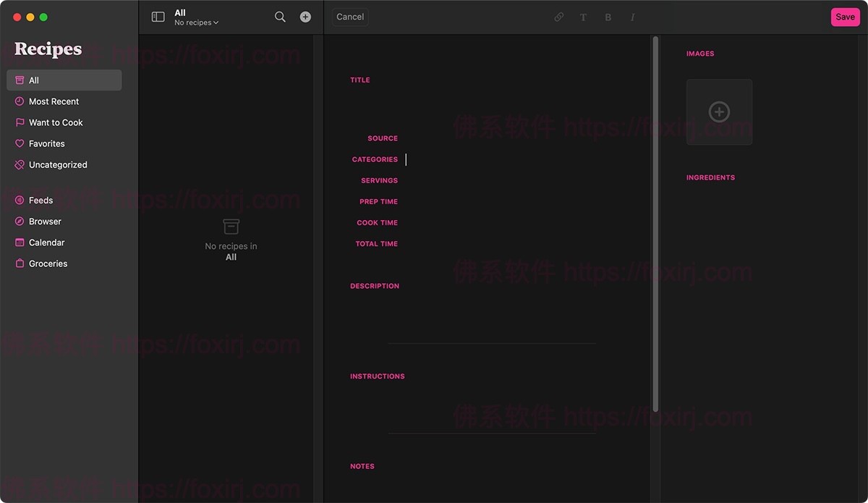Expand the No recipes sort dropdown
Screen dimensions: 868x503
tap(196, 23)
